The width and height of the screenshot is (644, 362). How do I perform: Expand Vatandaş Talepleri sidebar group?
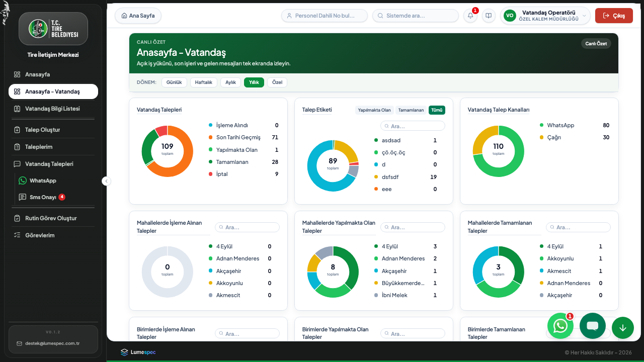[53, 164]
